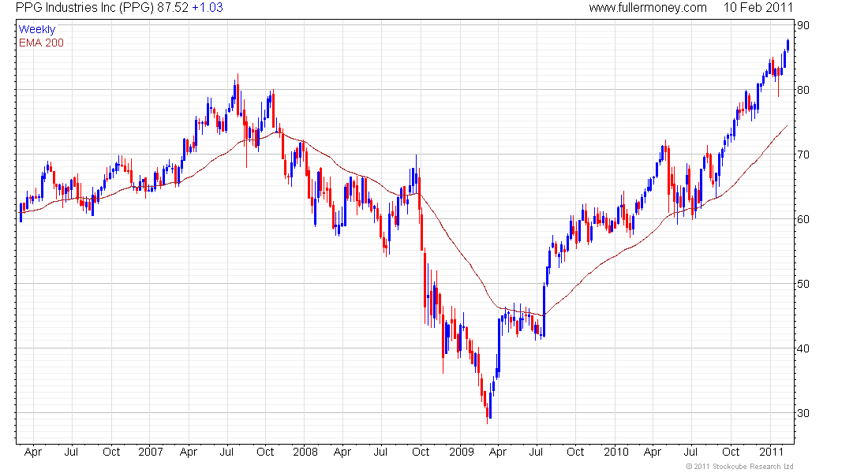Click the 2007 year axis label

click(151, 452)
